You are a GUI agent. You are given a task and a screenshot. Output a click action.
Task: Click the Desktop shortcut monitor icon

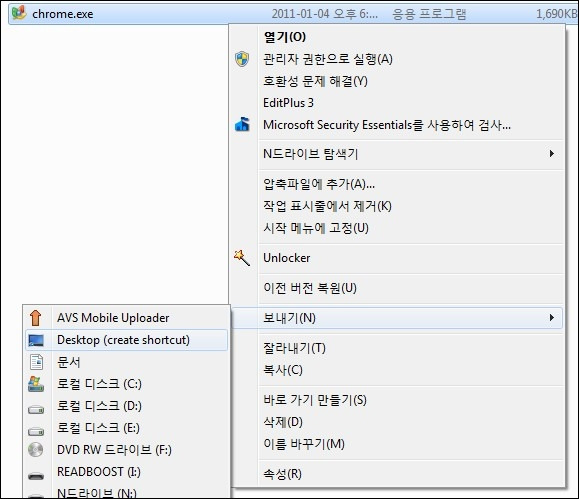pos(36,340)
